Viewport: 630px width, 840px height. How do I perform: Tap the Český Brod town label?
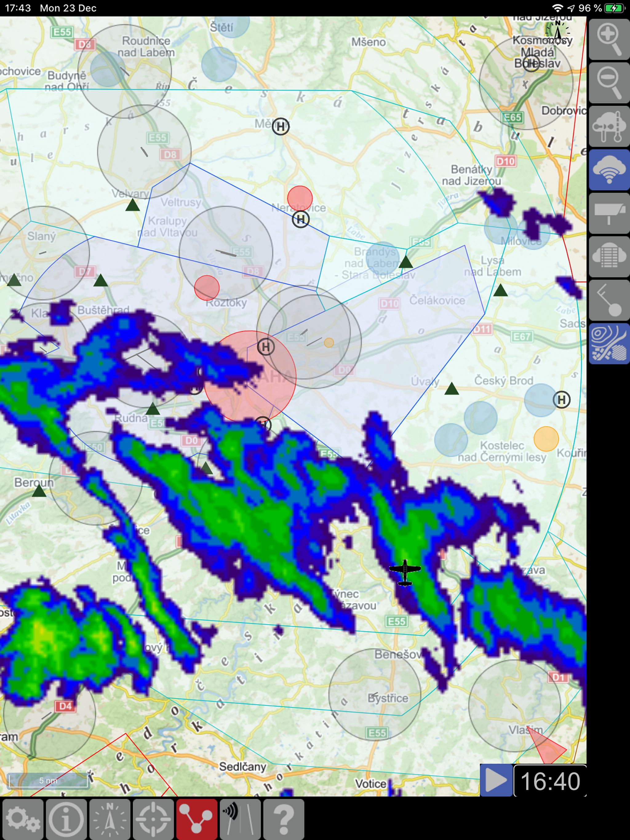[504, 381]
